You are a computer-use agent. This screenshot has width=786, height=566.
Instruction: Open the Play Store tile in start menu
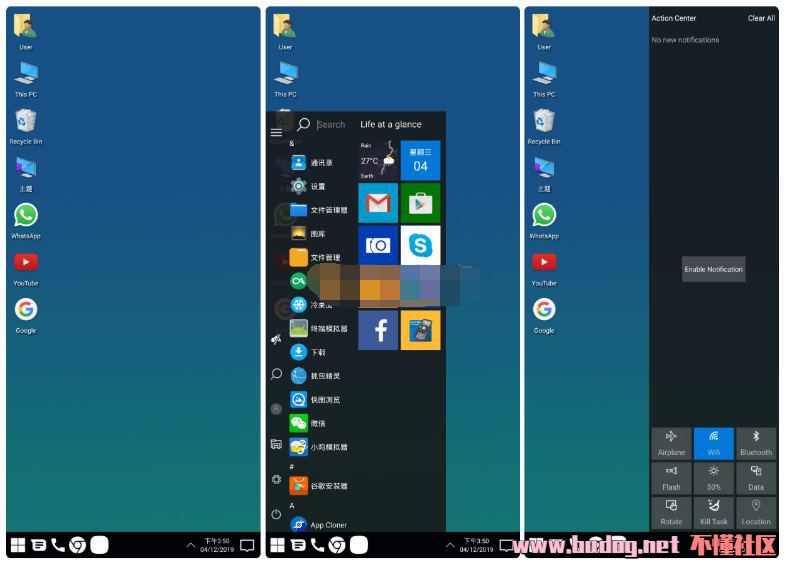(420, 203)
